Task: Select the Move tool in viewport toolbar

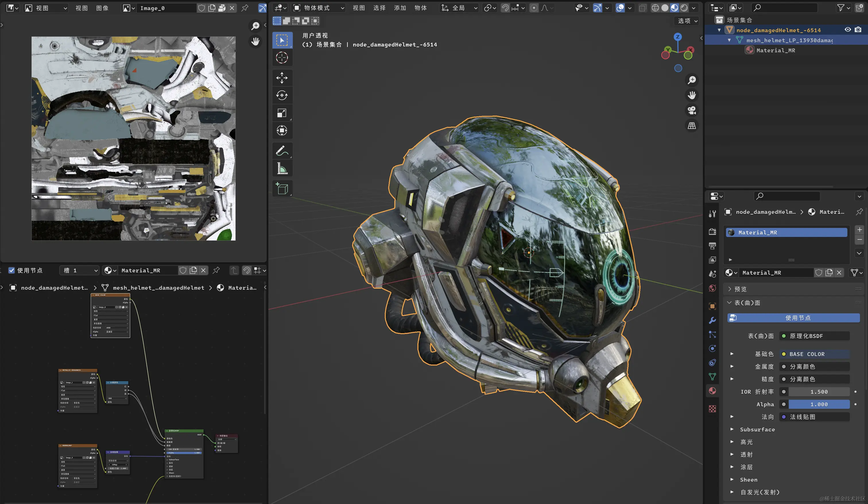Action: 282,78
